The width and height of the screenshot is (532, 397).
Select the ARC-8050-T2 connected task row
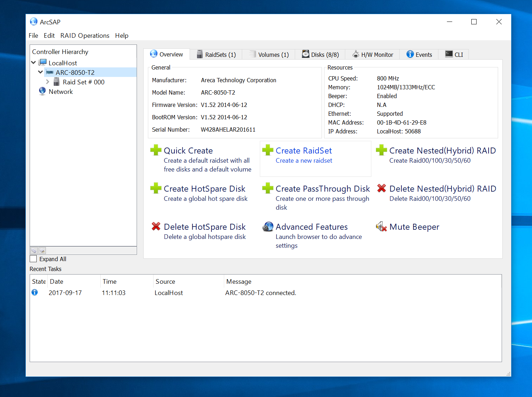tap(260, 293)
